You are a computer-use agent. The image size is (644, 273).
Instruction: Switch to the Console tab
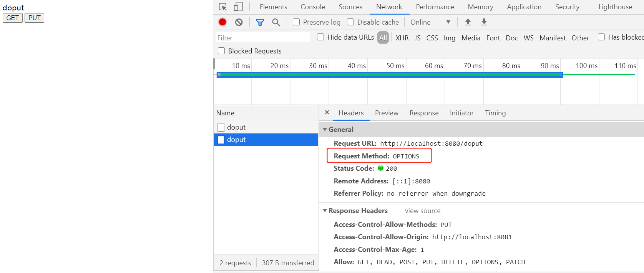tap(313, 7)
